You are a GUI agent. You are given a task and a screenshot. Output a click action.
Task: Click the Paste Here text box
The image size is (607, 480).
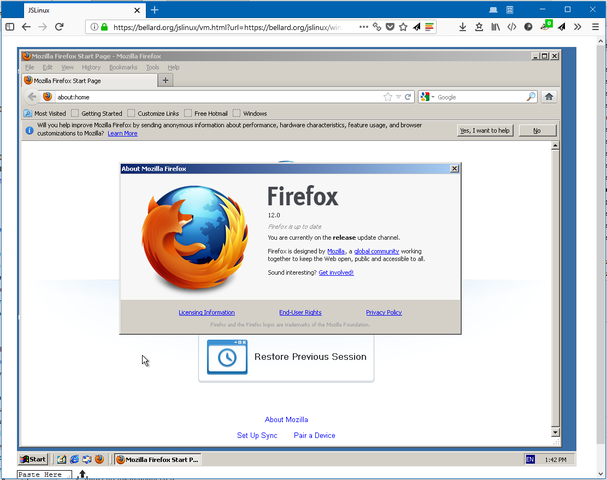click(44, 475)
